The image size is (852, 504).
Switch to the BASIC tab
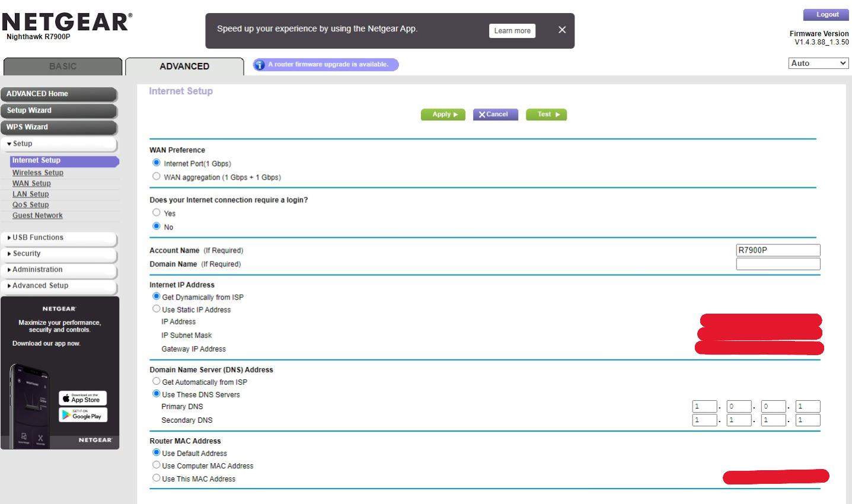click(x=63, y=66)
